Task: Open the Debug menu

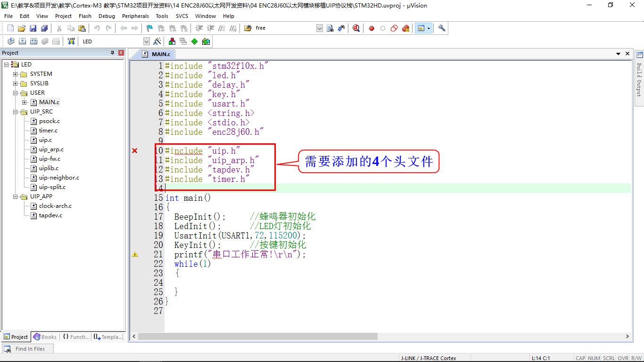Action: (x=107, y=16)
